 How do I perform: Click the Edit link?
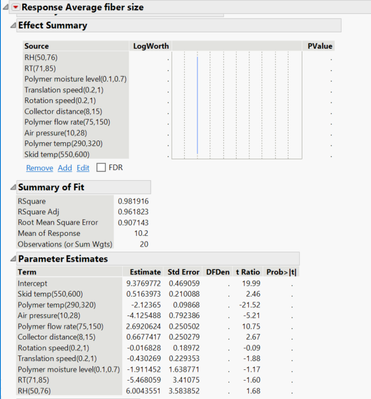pyautogui.click(x=83, y=168)
